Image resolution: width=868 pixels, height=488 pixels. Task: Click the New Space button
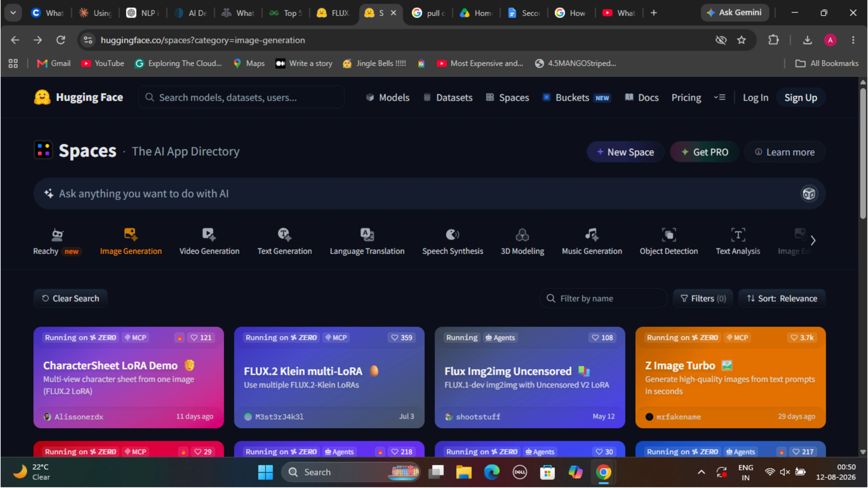(625, 152)
